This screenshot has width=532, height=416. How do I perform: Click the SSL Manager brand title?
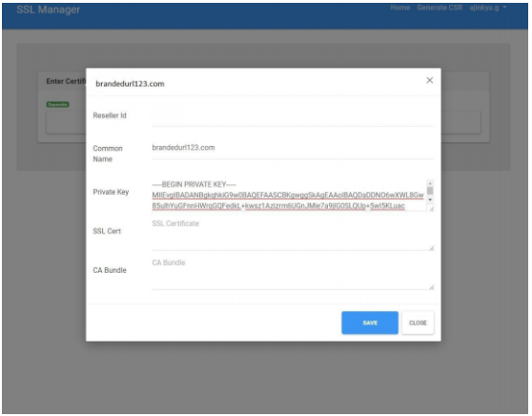(49, 10)
